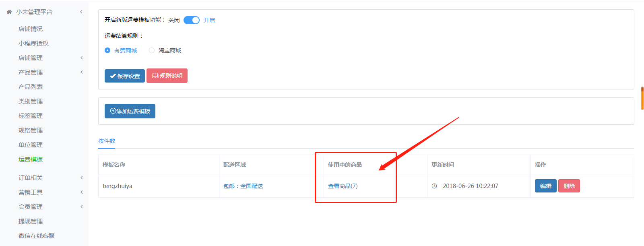Click the 包邮：全国配送 delivery area link
Viewport: 644px width, 246px height.
243,186
